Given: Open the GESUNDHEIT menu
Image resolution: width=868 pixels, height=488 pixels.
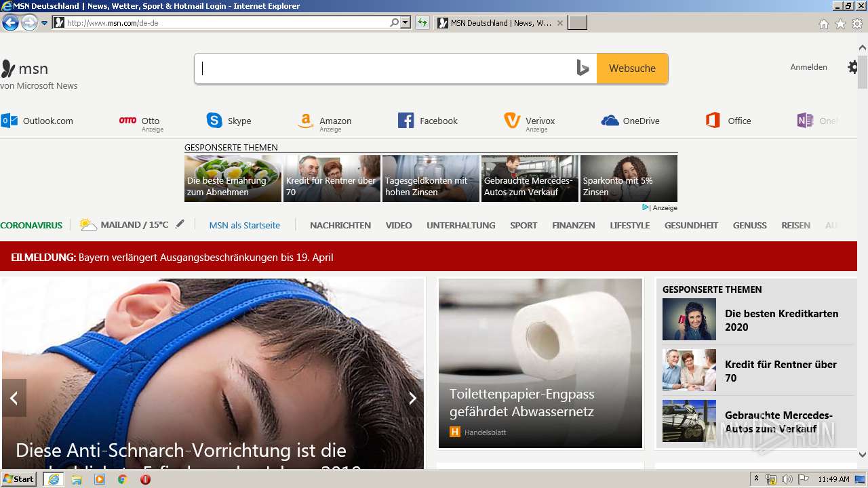Looking at the screenshot, I should coord(691,225).
